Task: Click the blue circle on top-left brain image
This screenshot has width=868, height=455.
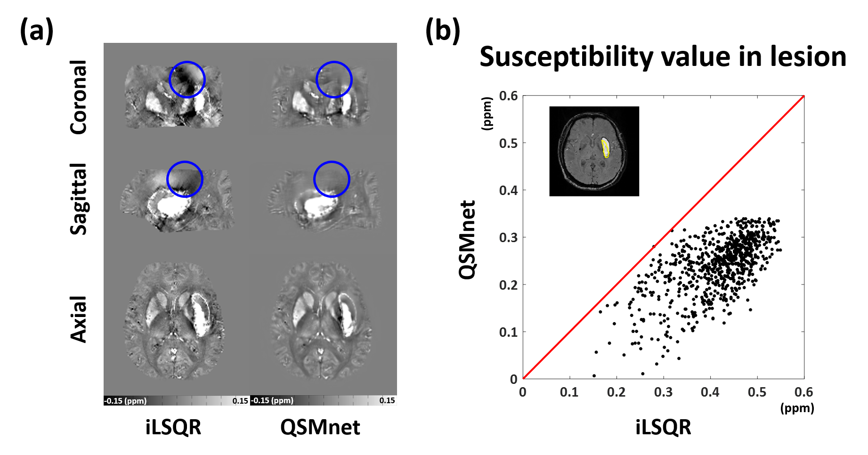Action: pyautogui.click(x=187, y=80)
